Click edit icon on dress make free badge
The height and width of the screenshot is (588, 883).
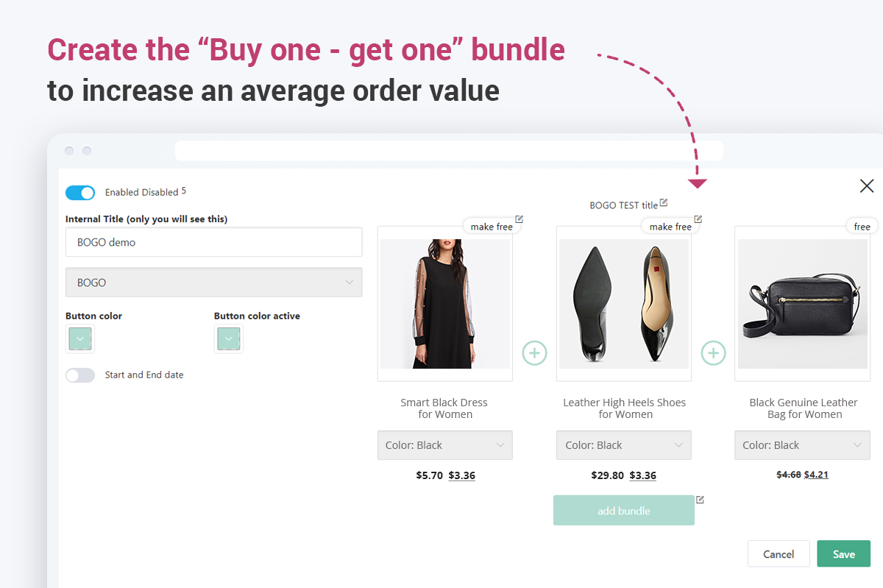tap(519, 219)
